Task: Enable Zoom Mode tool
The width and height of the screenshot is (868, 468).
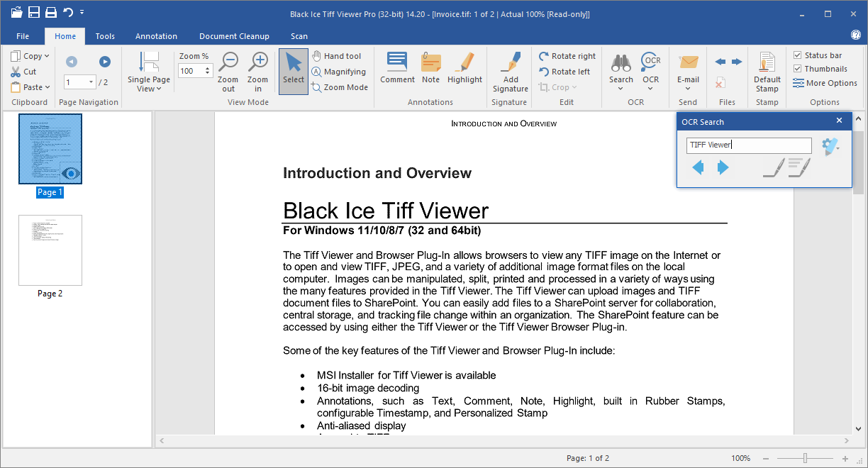Action: tap(340, 87)
